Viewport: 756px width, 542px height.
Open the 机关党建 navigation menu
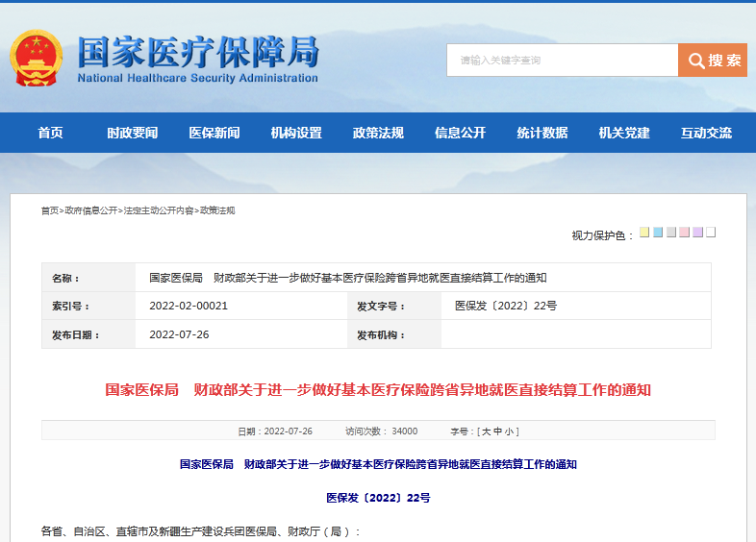[x=624, y=133]
